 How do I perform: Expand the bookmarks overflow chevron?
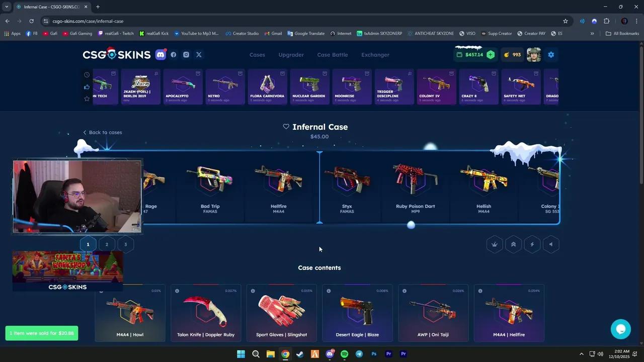(592, 34)
